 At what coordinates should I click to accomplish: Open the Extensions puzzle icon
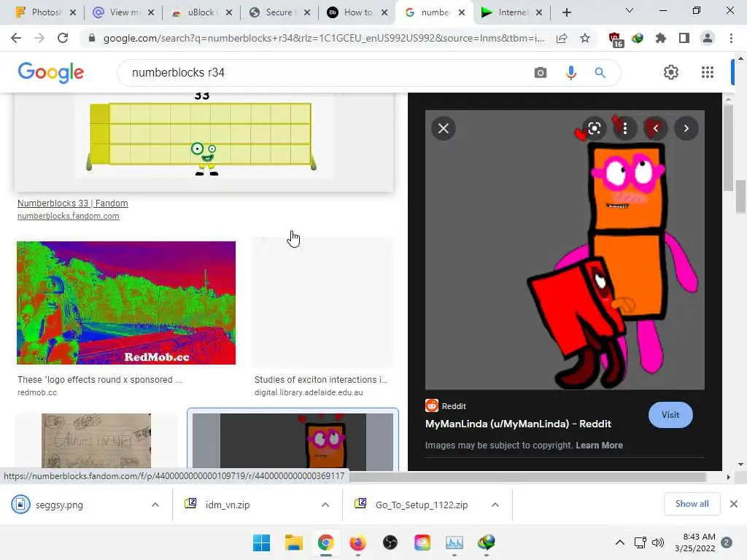[x=661, y=38]
